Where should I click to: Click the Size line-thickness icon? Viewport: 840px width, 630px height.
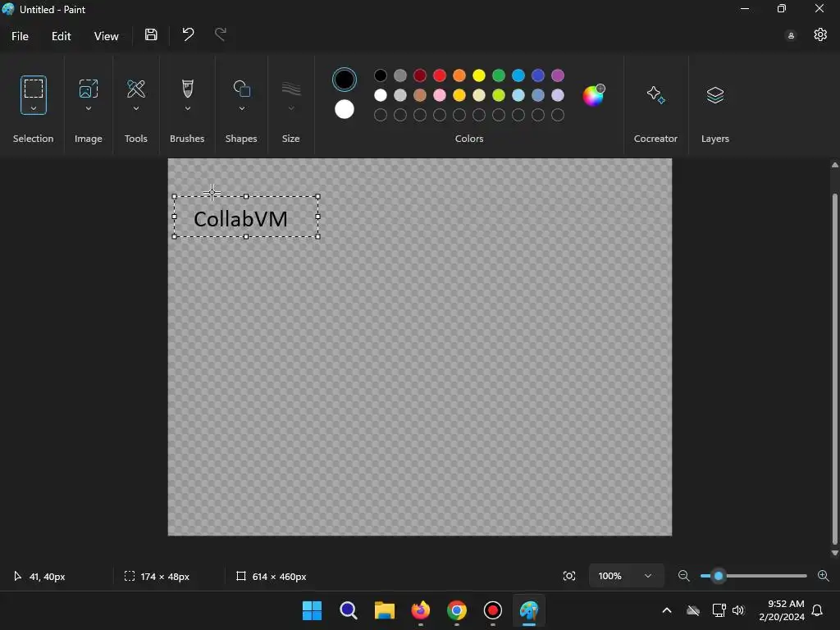click(x=291, y=89)
